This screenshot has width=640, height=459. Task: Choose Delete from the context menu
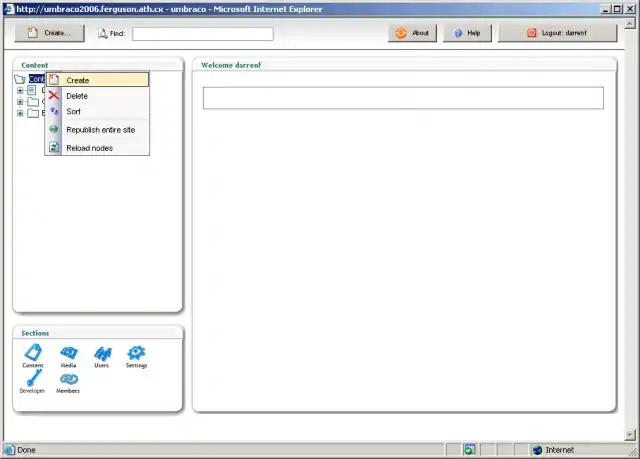coord(77,96)
